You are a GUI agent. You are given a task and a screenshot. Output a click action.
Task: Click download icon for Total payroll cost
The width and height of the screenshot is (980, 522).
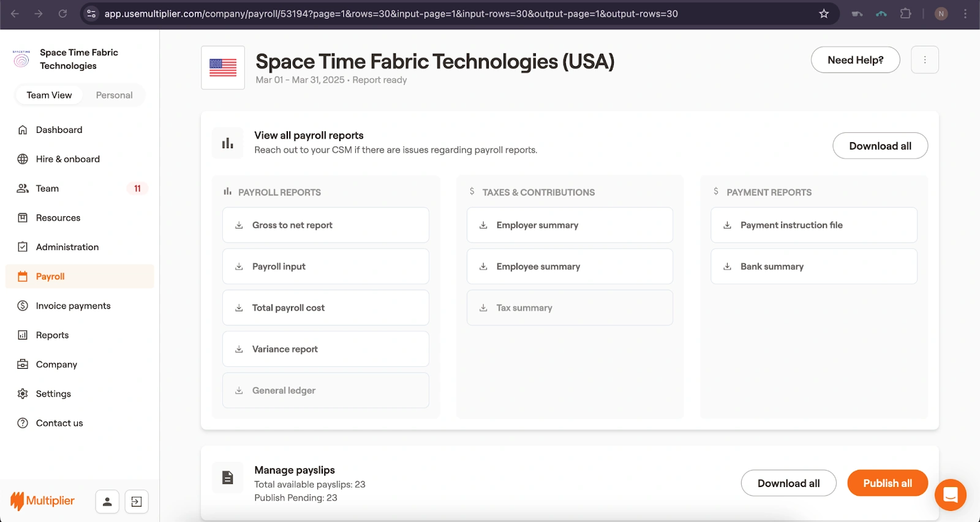pyautogui.click(x=239, y=308)
